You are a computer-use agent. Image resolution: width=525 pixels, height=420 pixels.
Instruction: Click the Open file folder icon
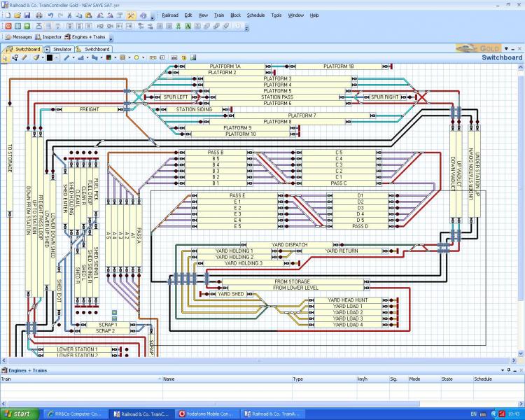[16, 15]
